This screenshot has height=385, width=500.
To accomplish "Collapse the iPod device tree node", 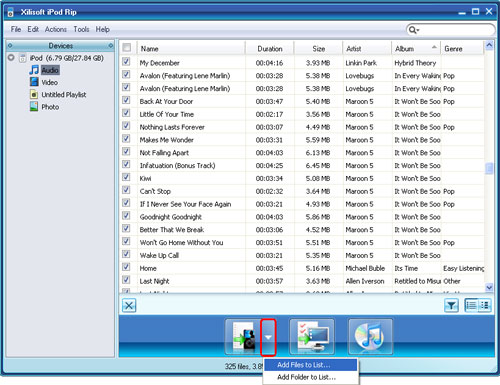I will (x=11, y=58).
